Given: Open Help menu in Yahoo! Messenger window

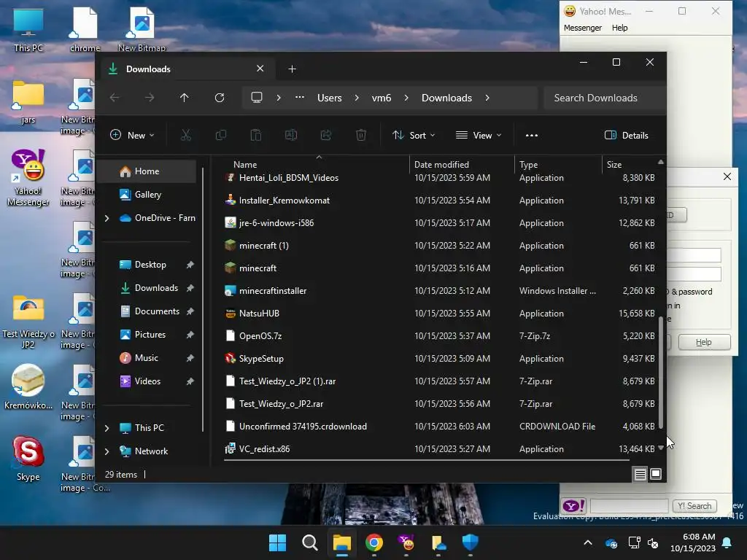Looking at the screenshot, I should [x=619, y=28].
